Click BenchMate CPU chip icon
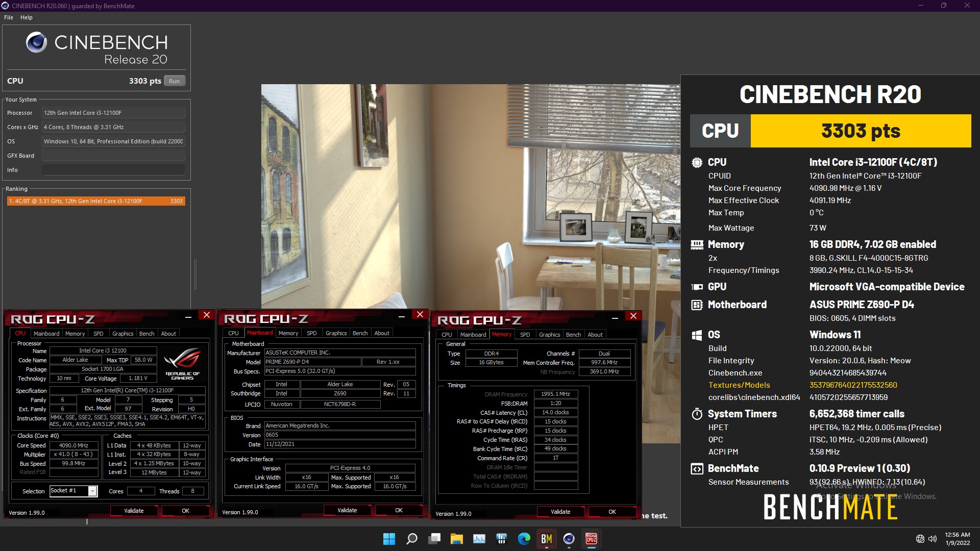The width and height of the screenshot is (980, 551). pos(697,163)
